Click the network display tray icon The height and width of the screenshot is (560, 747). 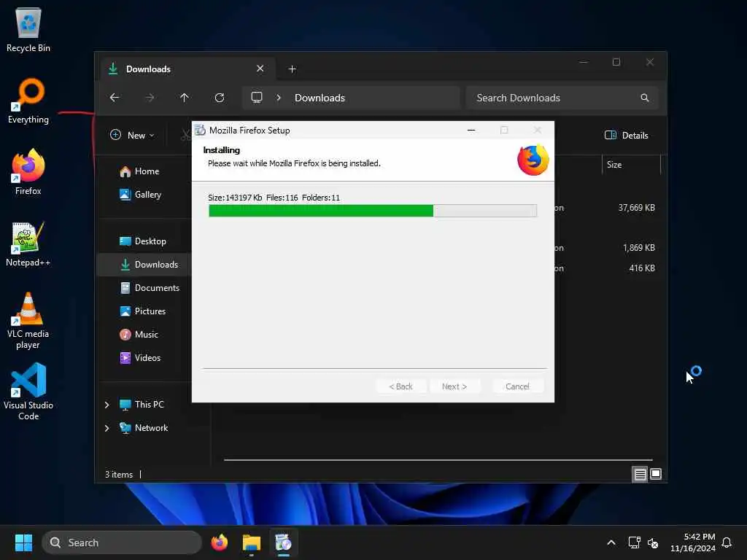coord(634,542)
